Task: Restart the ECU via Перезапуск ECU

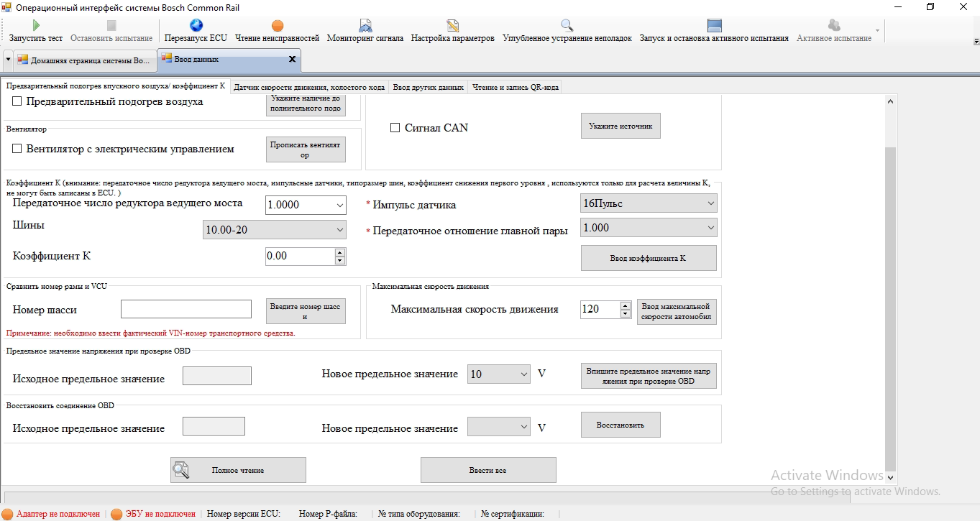Action: [x=196, y=31]
